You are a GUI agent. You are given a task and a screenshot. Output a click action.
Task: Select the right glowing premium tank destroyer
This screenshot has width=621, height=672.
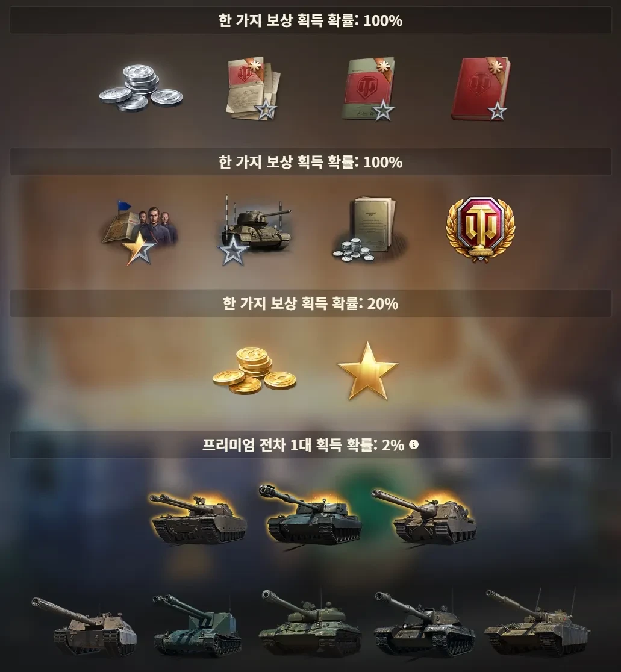pos(424,517)
